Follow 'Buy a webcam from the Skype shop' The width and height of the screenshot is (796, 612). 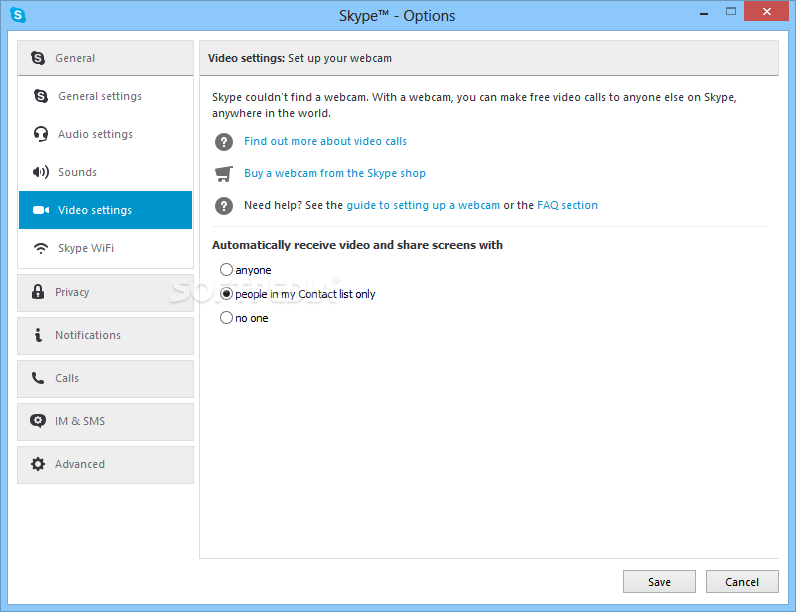pos(335,173)
